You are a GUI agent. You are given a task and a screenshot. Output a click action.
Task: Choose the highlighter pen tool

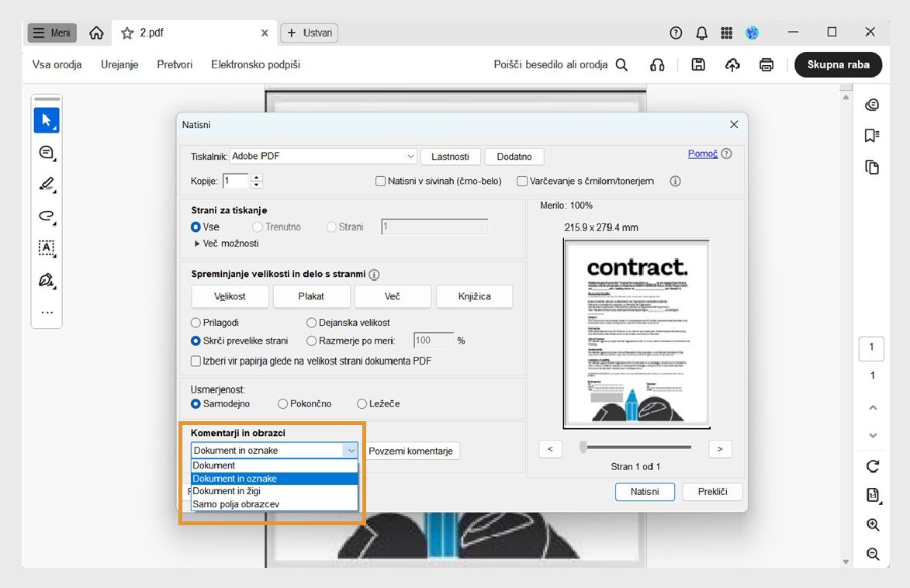(47, 185)
